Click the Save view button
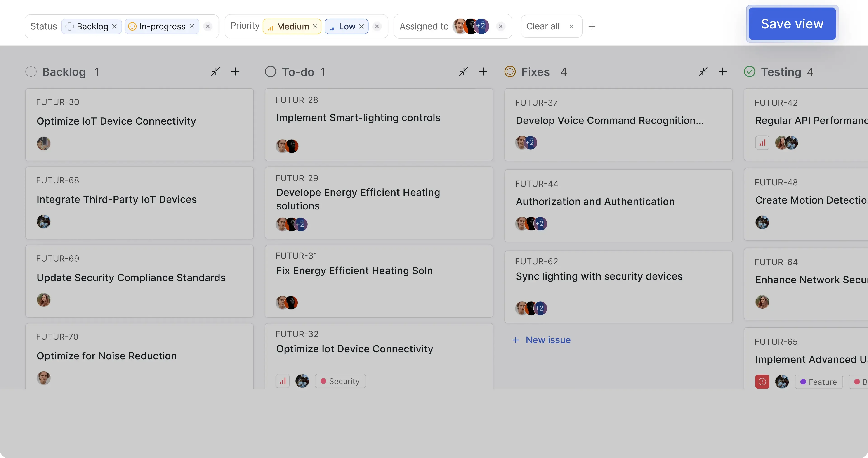Screen dimensions: 868x458 [792, 24]
